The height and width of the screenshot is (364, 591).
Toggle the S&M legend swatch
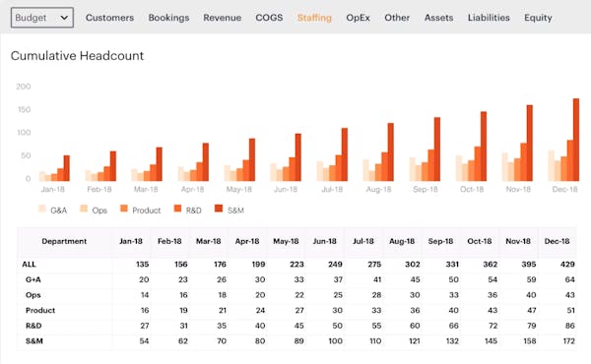pyautogui.click(x=219, y=209)
